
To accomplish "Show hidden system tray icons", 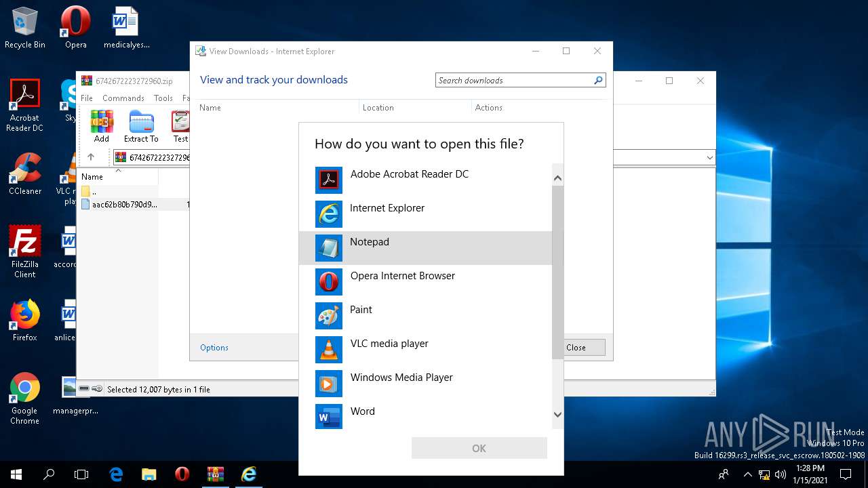I will 748,474.
